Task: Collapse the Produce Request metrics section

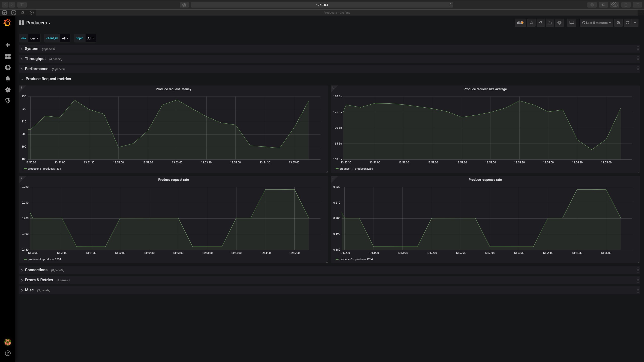Action: pyautogui.click(x=22, y=79)
